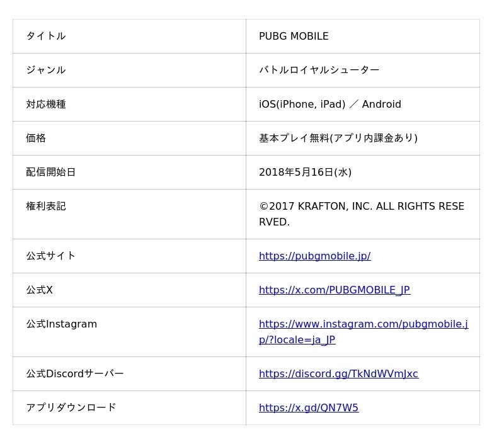Select the iOS / Android platform text
504x444 pixels.
point(329,104)
